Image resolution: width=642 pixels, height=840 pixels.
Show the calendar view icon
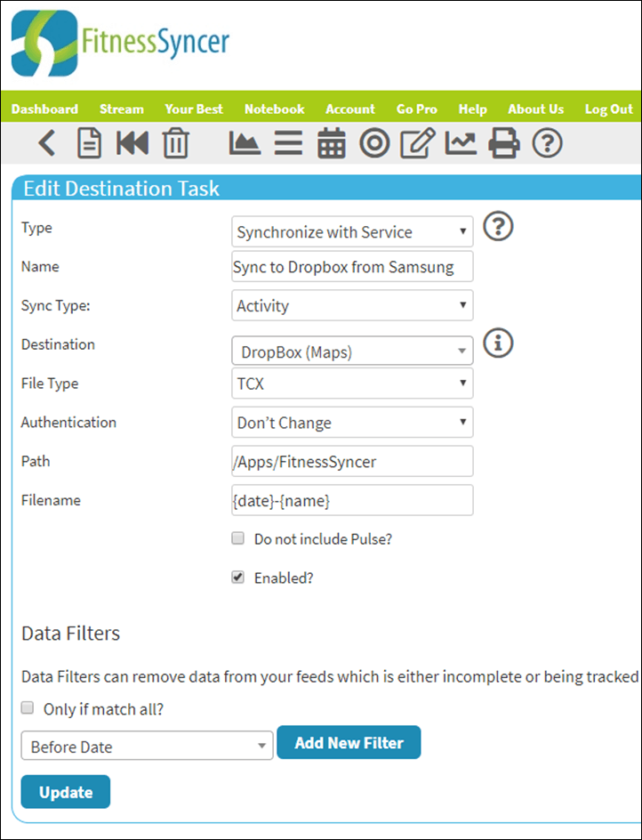coord(332,143)
